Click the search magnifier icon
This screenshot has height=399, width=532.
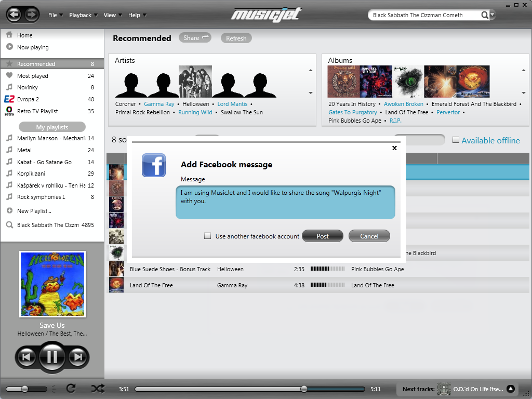[485, 15]
